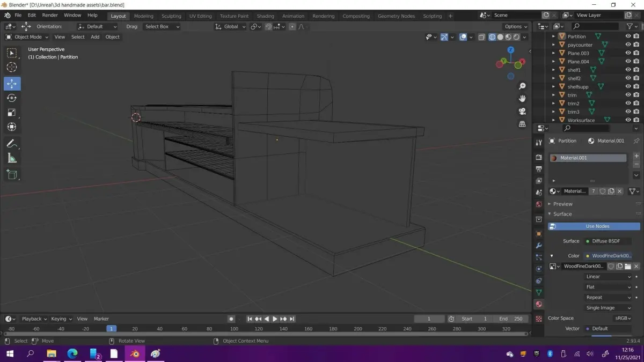Image resolution: width=644 pixels, height=362 pixels.
Task: Activate the Scale tool
Action: [12, 113]
